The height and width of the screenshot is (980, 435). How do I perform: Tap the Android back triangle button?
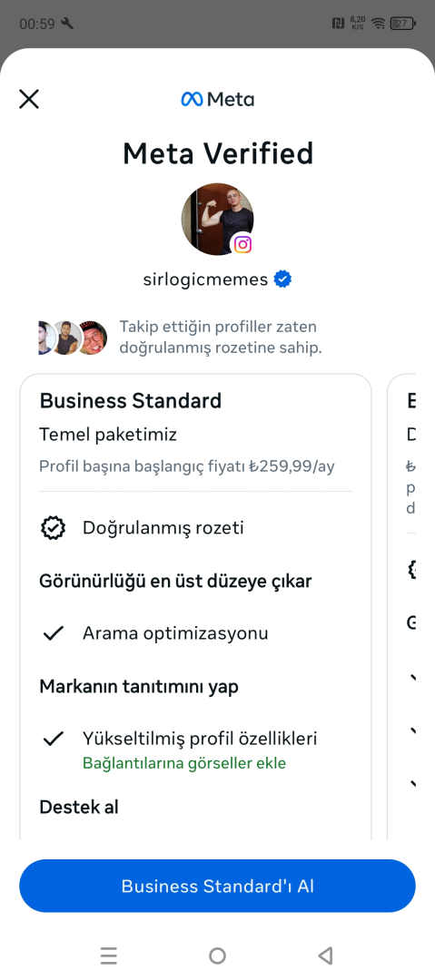click(x=325, y=955)
